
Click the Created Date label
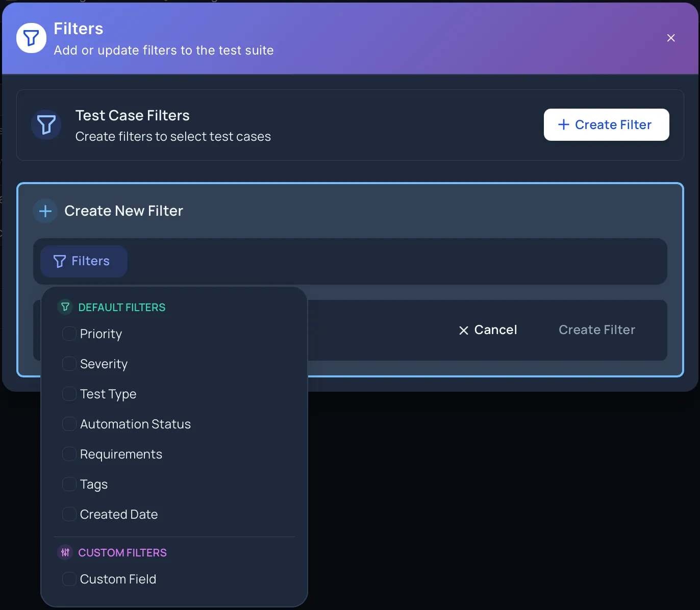[x=119, y=514]
